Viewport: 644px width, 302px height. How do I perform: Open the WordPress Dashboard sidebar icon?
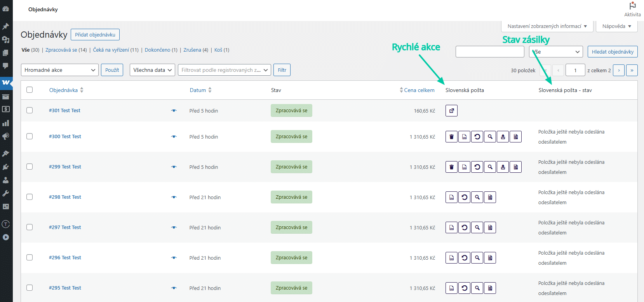[6, 9]
